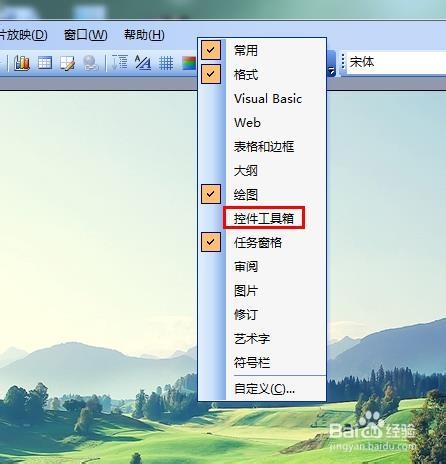Enable the 审阅 toolbar
This screenshot has width=446, height=464.
click(262, 266)
